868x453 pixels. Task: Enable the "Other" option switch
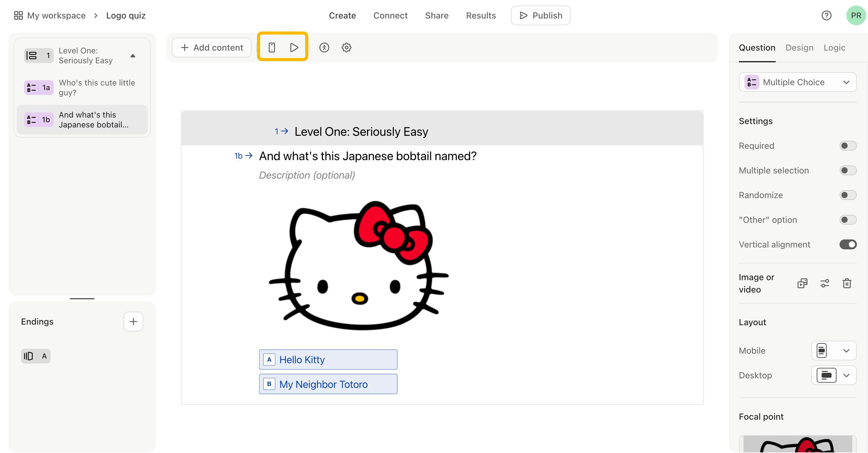pyautogui.click(x=848, y=220)
